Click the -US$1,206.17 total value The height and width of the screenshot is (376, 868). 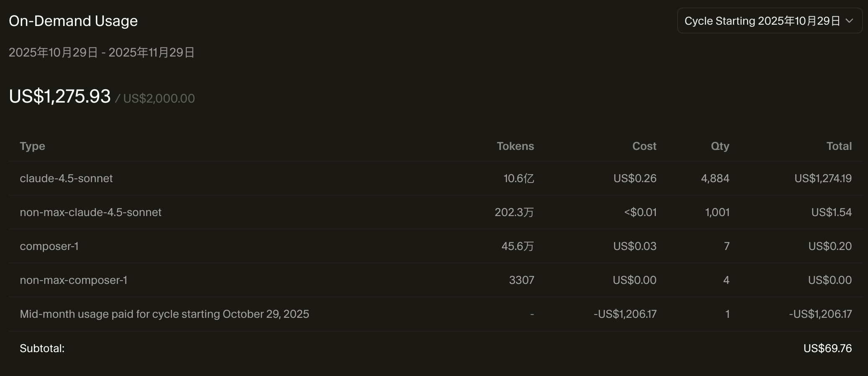coord(820,314)
